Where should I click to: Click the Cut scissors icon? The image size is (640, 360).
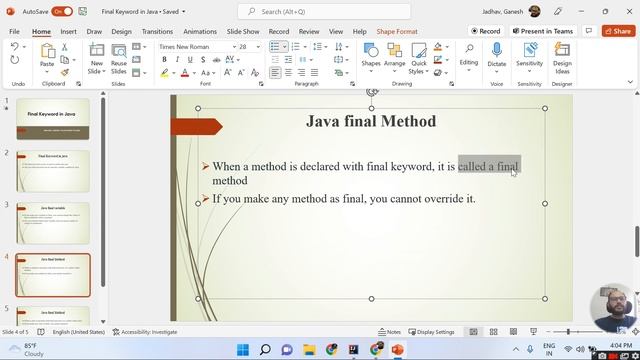point(64,47)
